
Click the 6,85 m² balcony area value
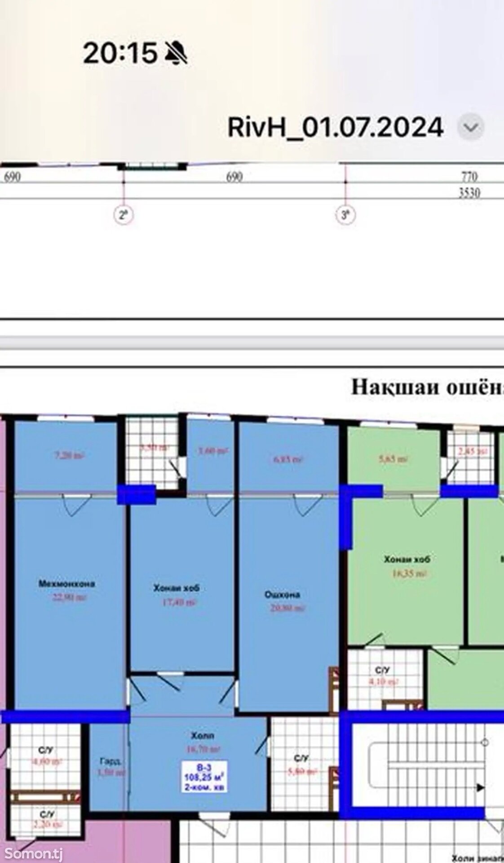287,459
